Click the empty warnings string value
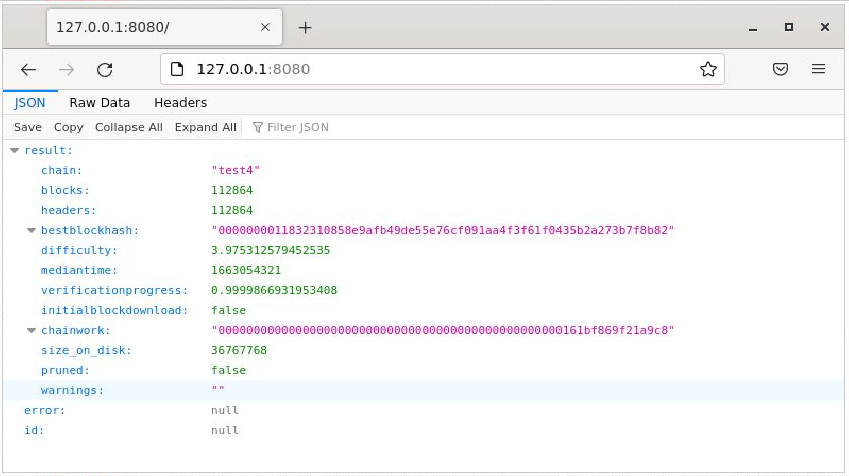This screenshot has height=476, width=849. point(218,389)
